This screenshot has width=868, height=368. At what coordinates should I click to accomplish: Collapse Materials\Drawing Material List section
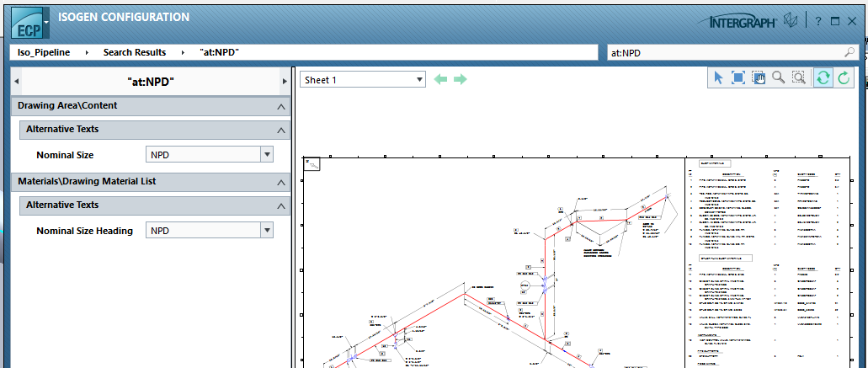coord(281,182)
